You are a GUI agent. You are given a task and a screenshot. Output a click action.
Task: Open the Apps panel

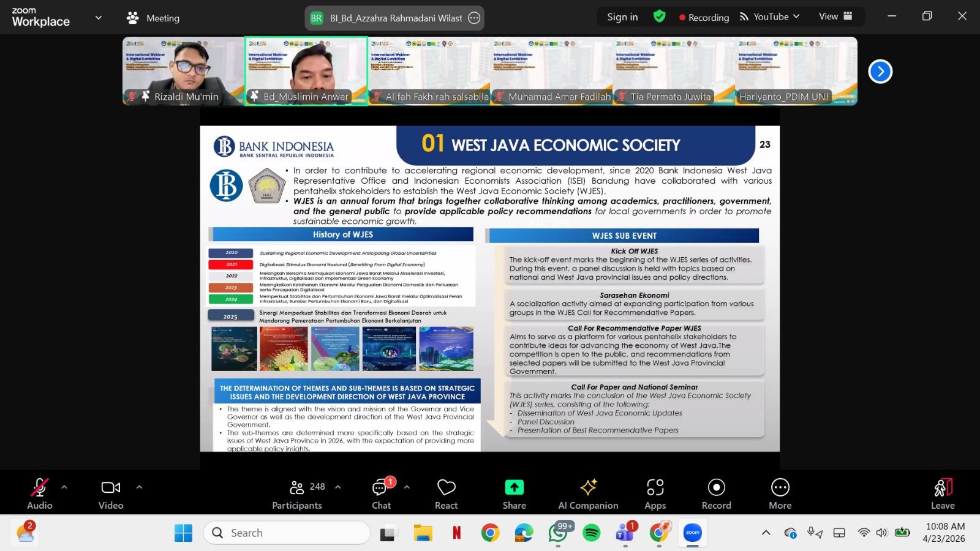pyautogui.click(x=655, y=493)
